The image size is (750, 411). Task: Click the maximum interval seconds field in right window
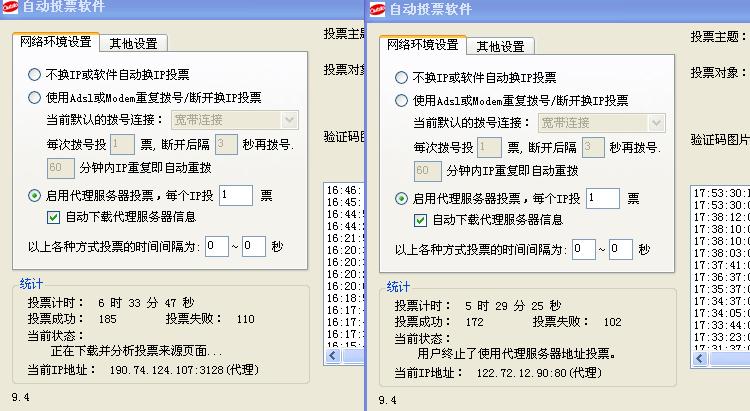tap(620, 249)
